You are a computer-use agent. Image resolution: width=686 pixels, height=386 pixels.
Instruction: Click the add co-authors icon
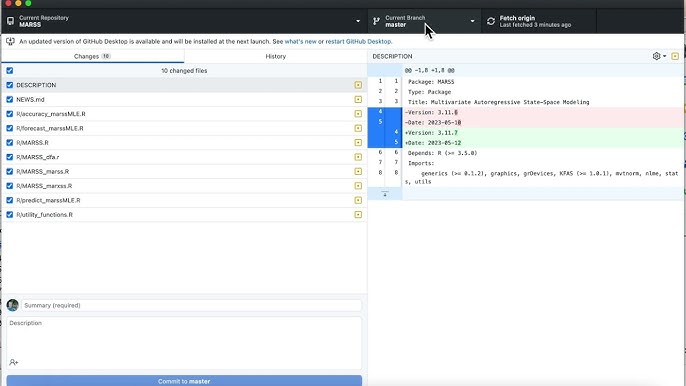(14, 362)
